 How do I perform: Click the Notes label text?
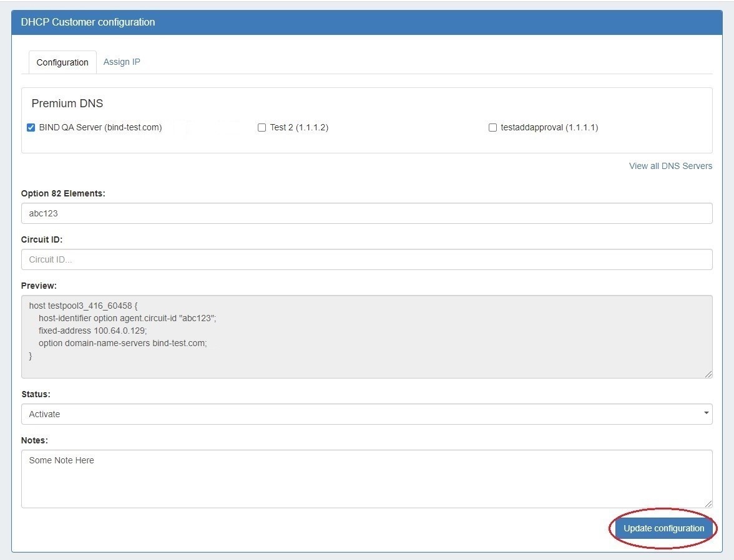[34, 440]
